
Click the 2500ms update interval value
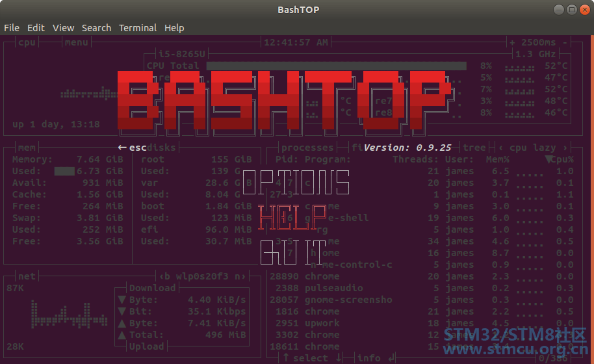538,42
